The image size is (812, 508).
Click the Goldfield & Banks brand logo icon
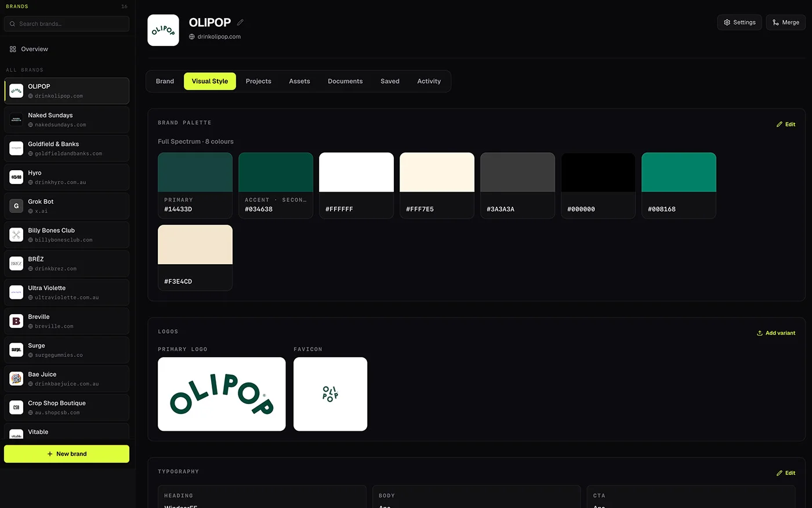(x=16, y=149)
